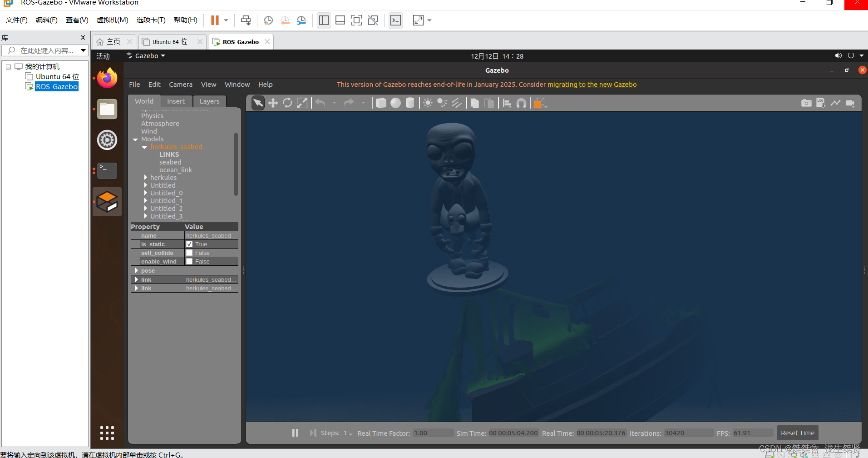868x458 pixels.
Task: Open the Gazebo File menu
Action: pyautogui.click(x=134, y=85)
